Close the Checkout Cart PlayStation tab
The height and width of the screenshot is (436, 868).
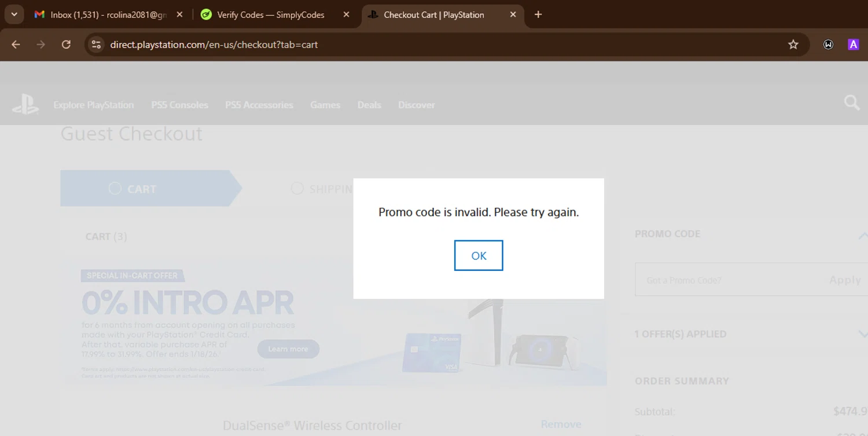point(513,14)
